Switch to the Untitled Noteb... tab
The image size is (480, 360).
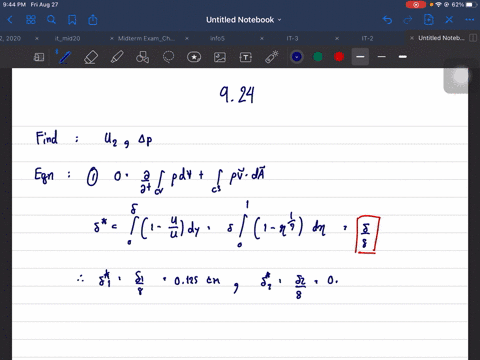tap(441, 38)
